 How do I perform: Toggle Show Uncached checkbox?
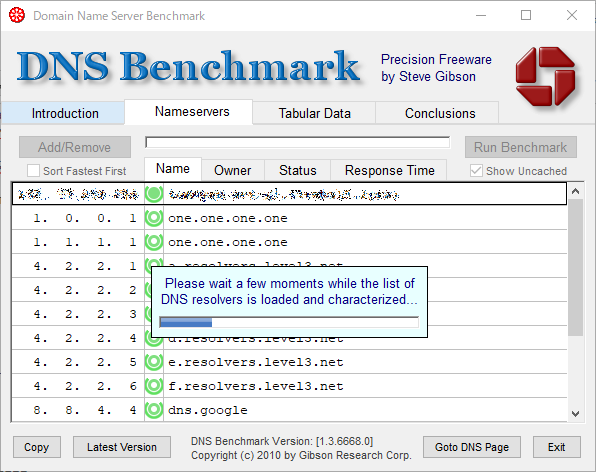pyautogui.click(x=476, y=171)
